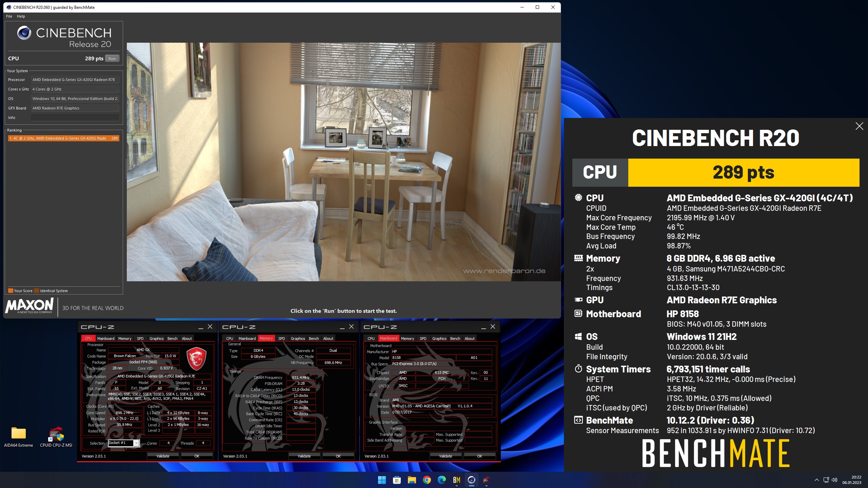Click Run to start the CPU test
Viewport: 868px width, 488px height.
(112, 58)
